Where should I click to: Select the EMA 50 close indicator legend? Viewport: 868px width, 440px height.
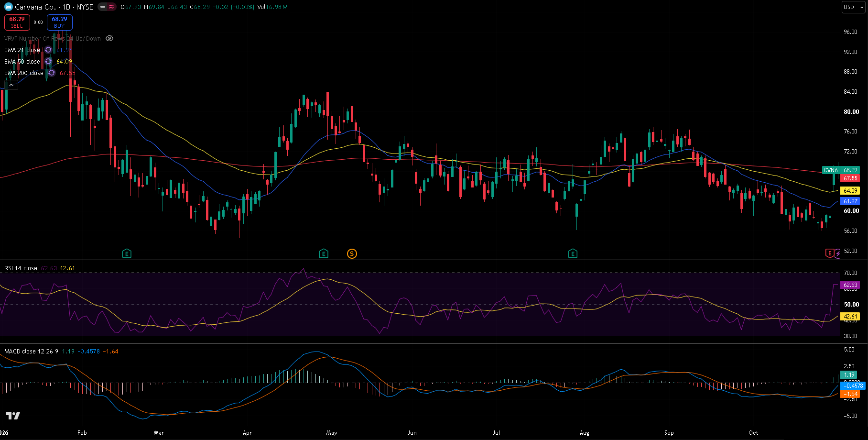tap(22, 62)
